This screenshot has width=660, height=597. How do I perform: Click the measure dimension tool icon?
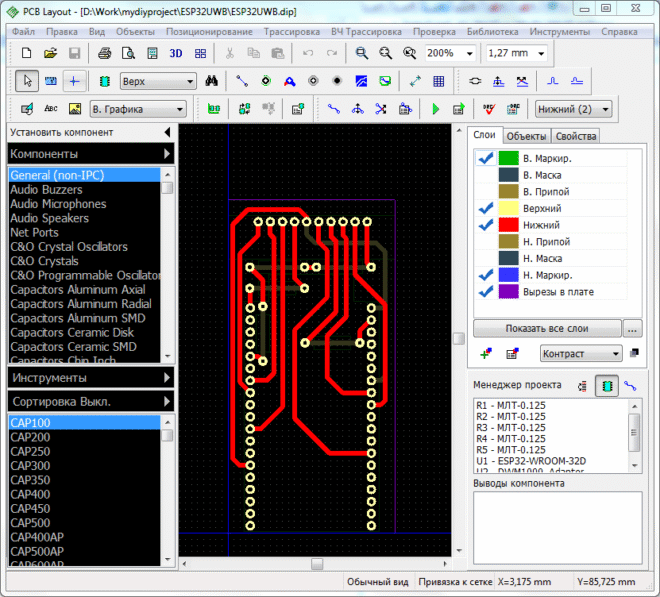[x=415, y=81]
